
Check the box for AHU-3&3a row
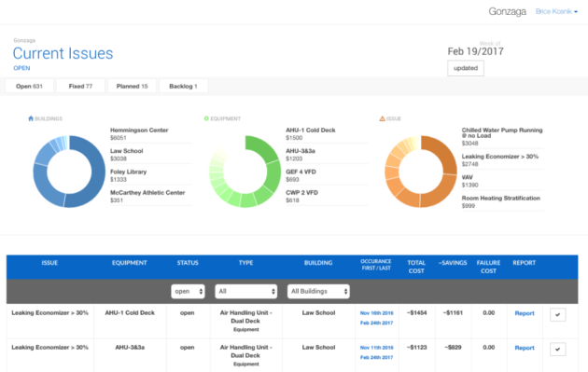(x=557, y=349)
